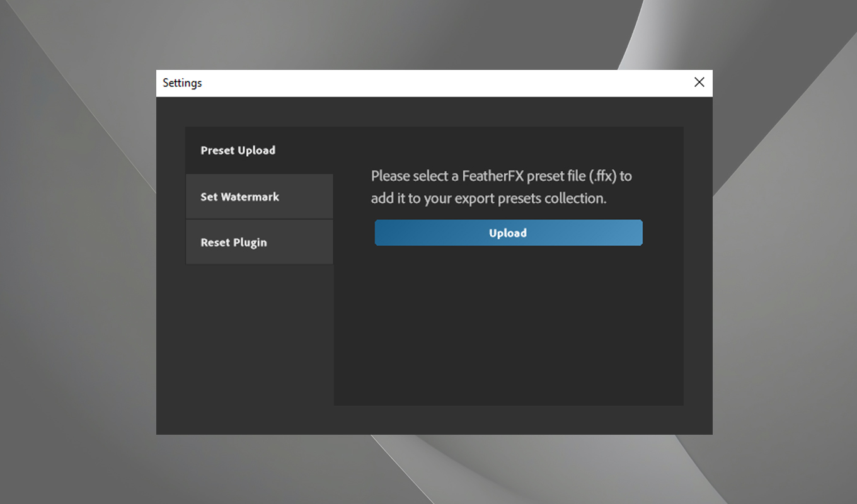Dismiss Settings using the X icon
The image size is (857, 504).
point(699,82)
